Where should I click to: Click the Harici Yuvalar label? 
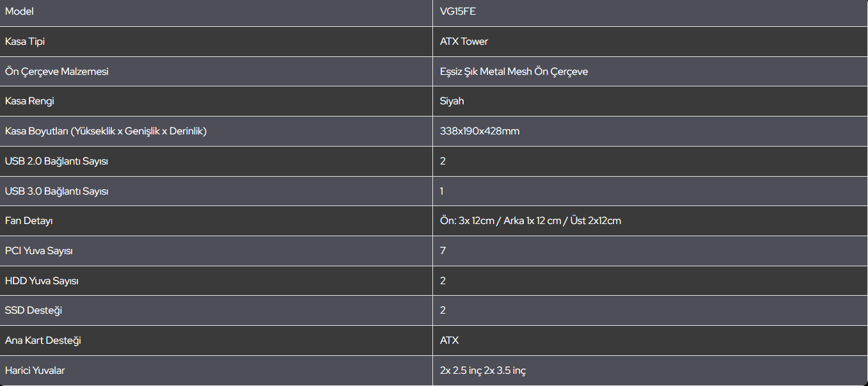(35, 371)
